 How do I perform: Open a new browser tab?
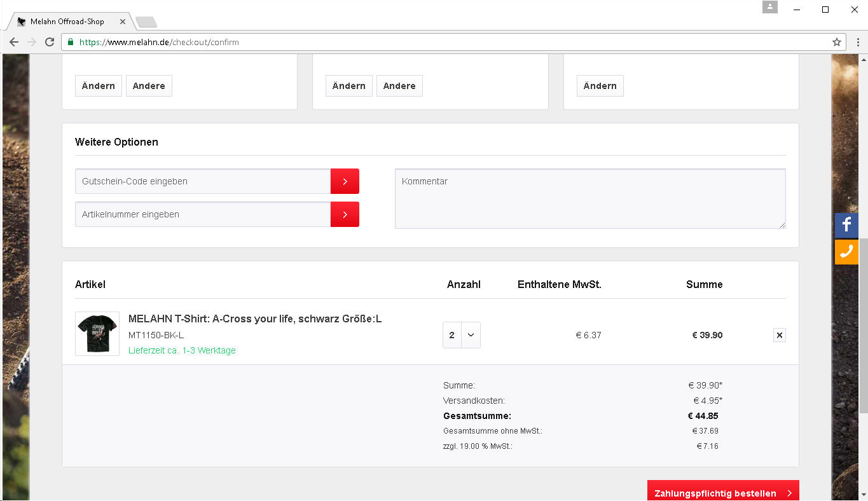coord(146,22)
